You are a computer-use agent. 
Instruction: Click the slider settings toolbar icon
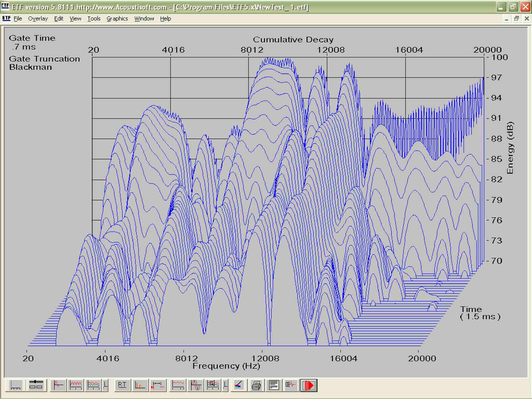pos(36,385)
